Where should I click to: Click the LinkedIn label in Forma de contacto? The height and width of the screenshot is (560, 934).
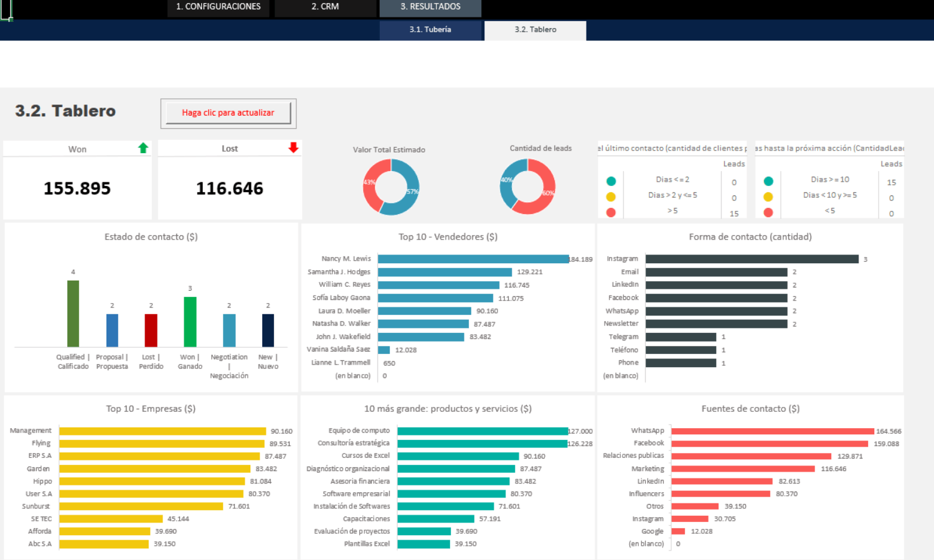tap(625, 284)
